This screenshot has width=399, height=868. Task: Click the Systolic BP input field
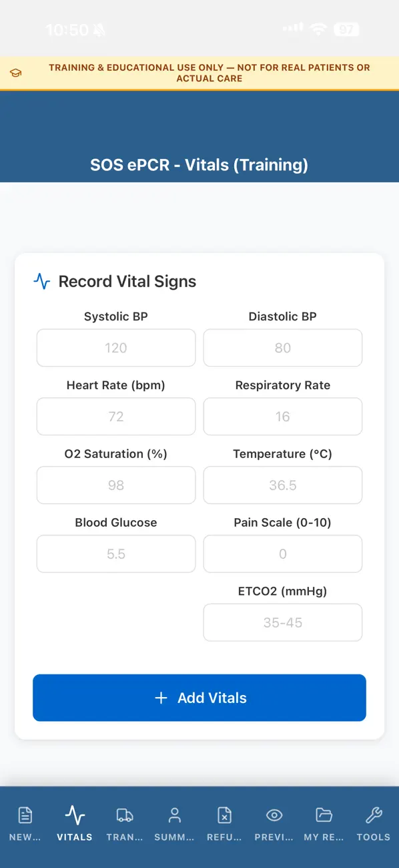[x=115, y=348]
